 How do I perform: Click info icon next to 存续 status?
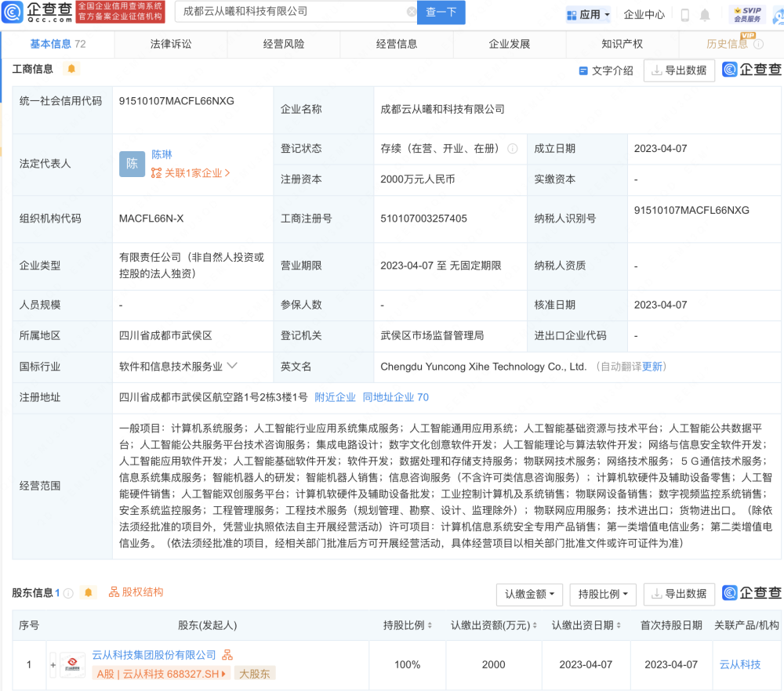tap(513, 148)
